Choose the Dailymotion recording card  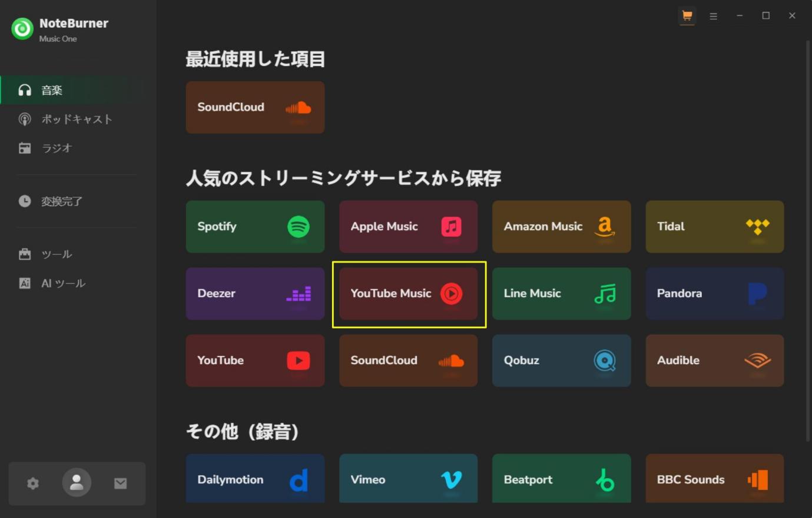[255, 479]
